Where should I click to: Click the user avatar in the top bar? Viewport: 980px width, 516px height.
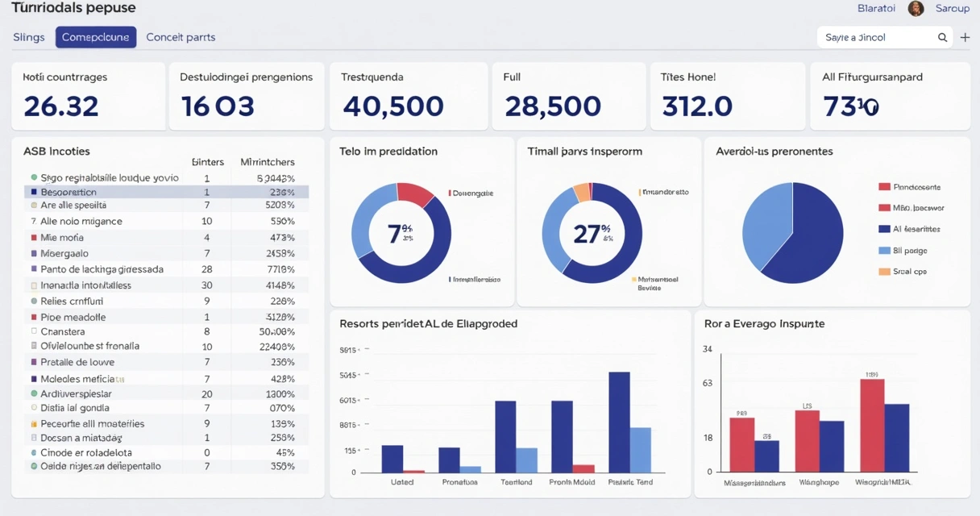click(916, 8)
